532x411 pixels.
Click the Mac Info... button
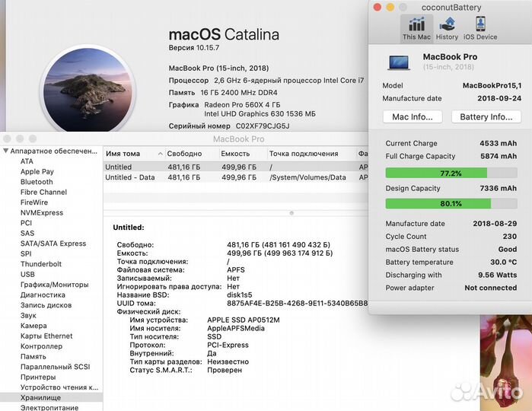coord(413,116)
